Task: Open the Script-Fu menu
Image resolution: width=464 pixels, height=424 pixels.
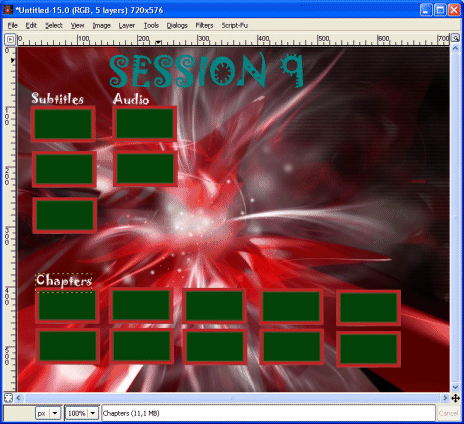Action: click(235, 25)
